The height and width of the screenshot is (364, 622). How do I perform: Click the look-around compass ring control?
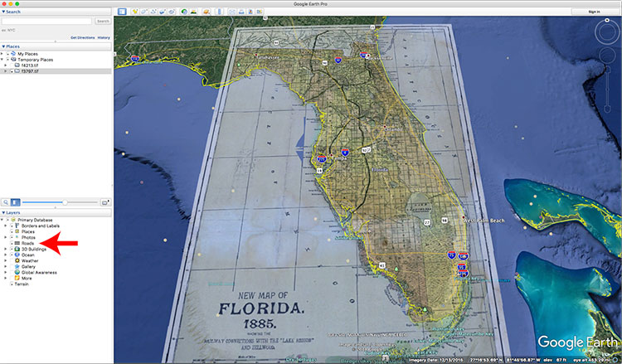click(x=607, y=32)
